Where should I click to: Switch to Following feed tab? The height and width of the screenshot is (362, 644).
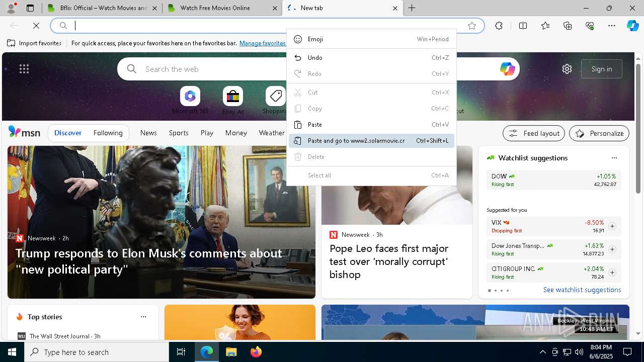click(108, 133)
